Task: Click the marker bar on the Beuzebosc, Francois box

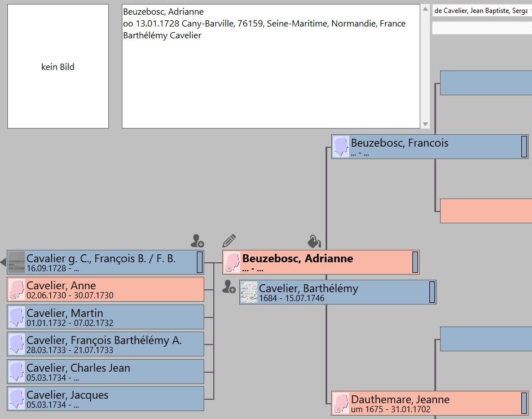Action: point(524,147)
